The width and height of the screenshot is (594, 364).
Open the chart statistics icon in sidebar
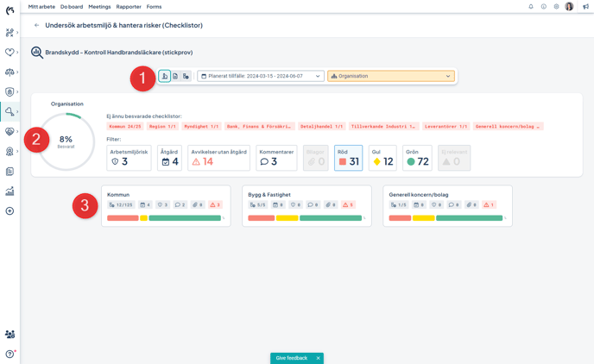coord(9,191)
